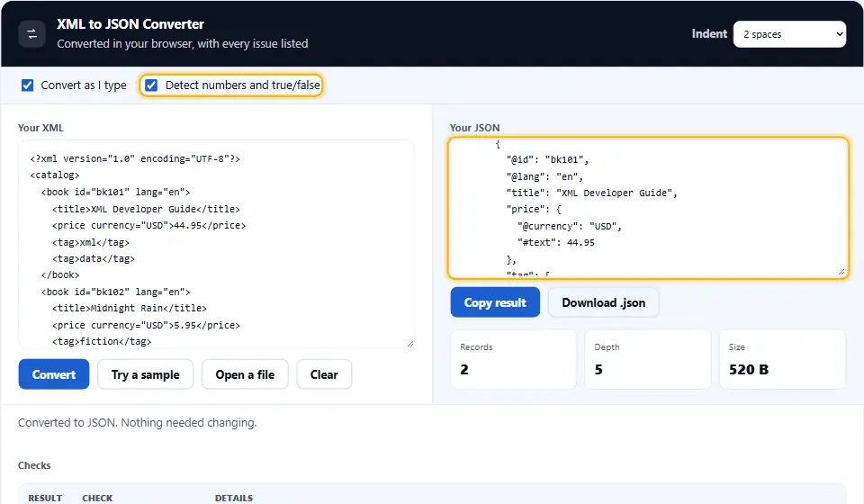Click the 5.95 price line in XML
This screenshot has width=864, height=504.
click(x=146, y=326)
